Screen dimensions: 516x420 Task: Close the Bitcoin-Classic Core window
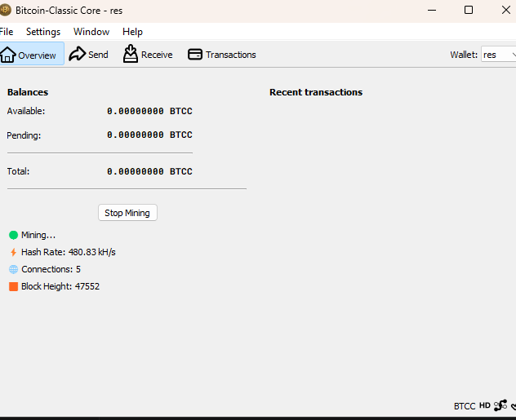click(x=506, y=10)
